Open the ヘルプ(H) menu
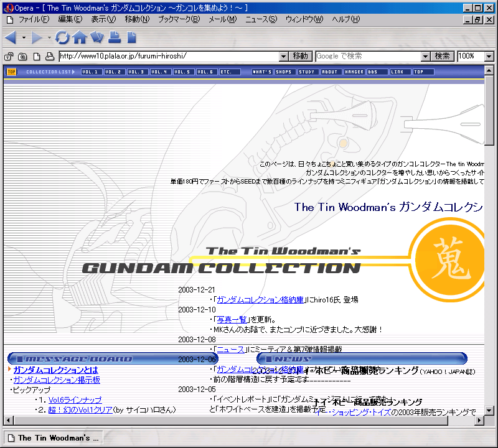The width and height of the screenshot is (498, 448). pyautogui.click(x=346, y=20)
